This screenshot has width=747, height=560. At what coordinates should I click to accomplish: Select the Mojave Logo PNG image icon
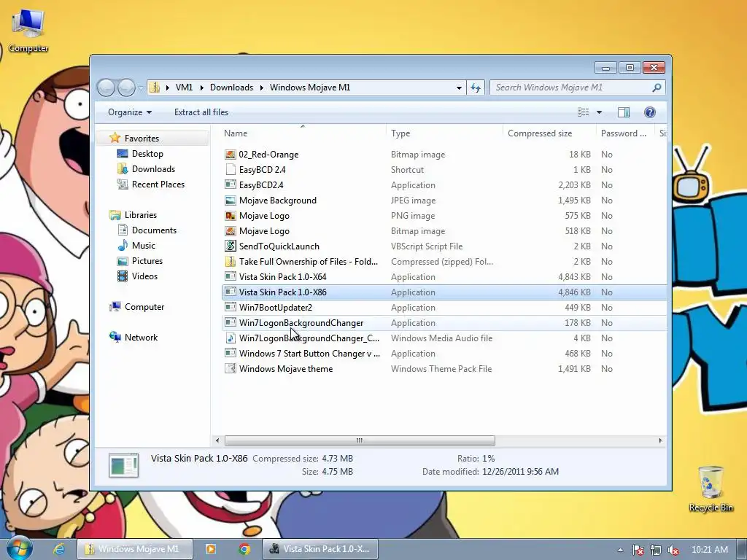click(x=231, y=216)
